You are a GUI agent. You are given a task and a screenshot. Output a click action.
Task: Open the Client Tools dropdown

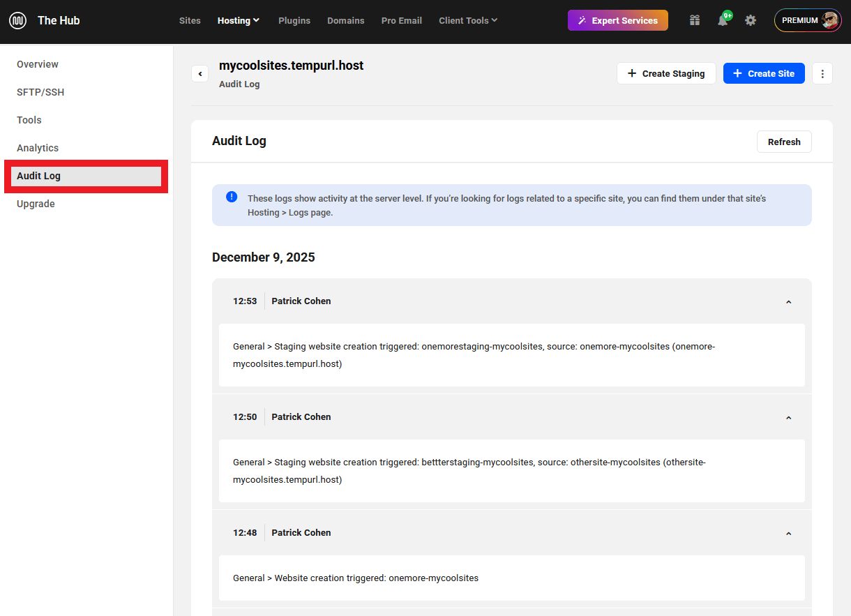pyautogui.click(x=468, y=20)
